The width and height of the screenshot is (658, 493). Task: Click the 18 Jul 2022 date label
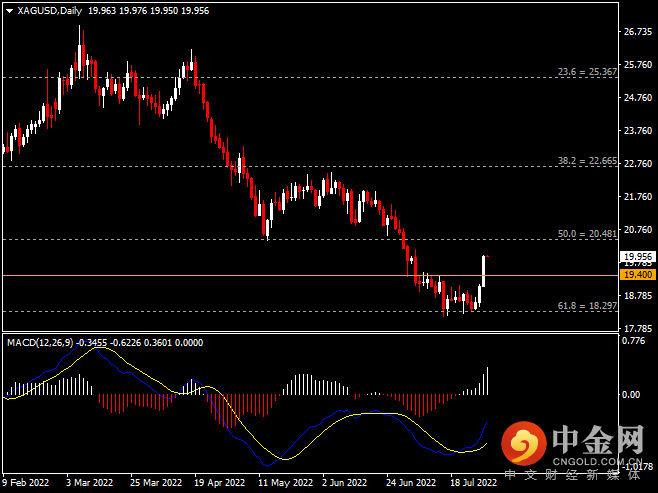coord(473,483)
